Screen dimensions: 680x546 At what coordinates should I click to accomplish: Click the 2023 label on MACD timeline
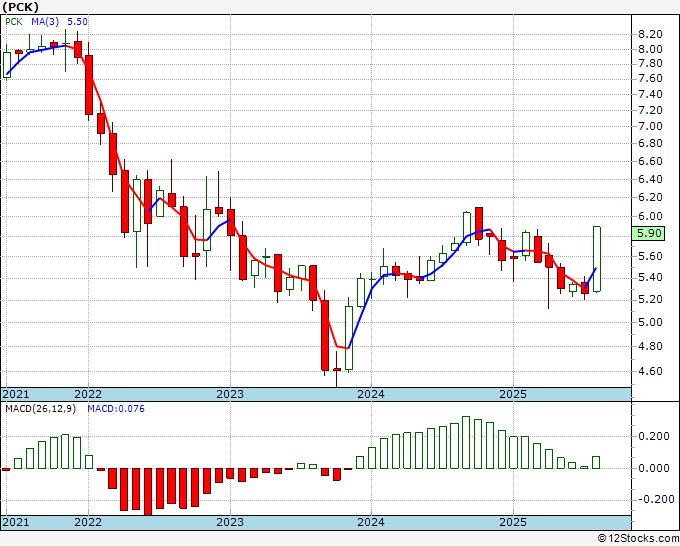[230, 522]
